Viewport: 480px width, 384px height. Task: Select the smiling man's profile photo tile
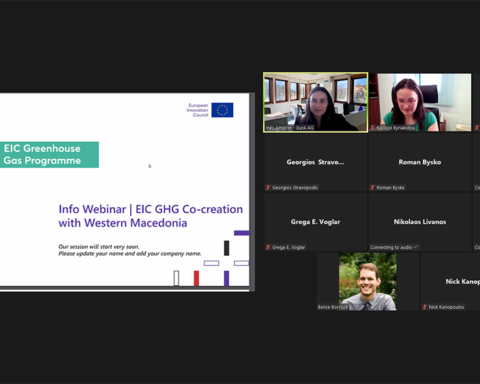368,281
